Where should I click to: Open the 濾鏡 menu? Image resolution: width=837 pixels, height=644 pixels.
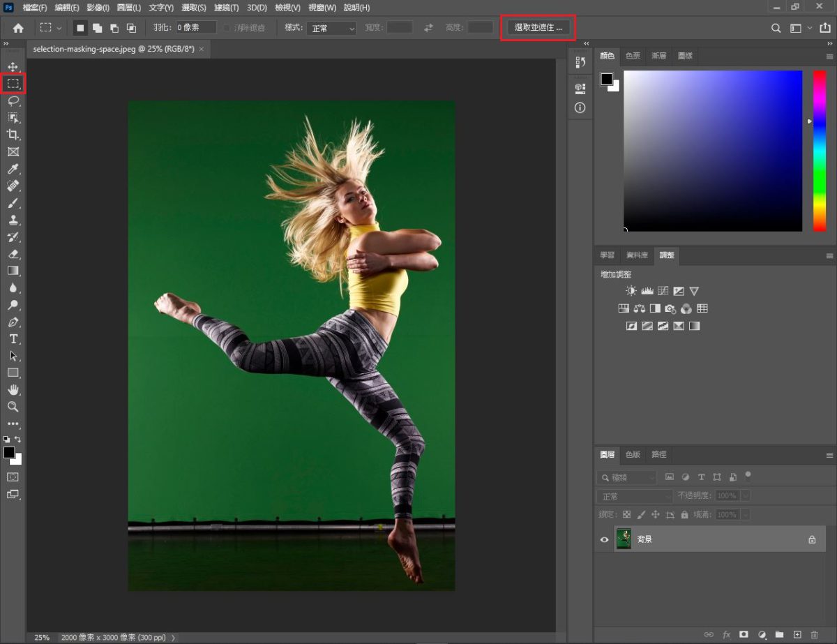point(227,8)
